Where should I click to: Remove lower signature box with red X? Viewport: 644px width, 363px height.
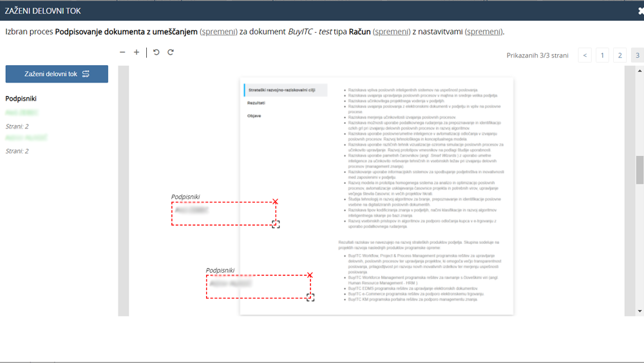(310, 275)
